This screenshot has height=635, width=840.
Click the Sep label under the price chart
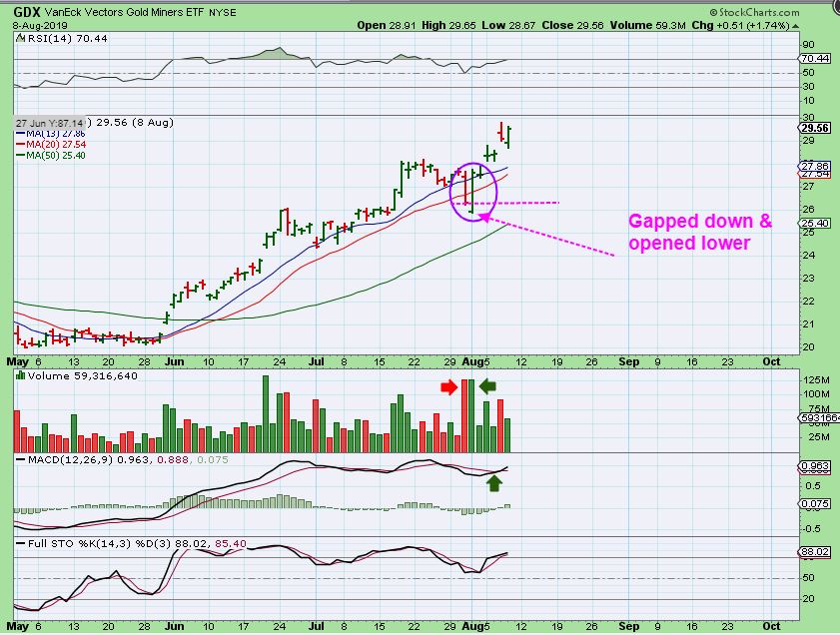629,361
